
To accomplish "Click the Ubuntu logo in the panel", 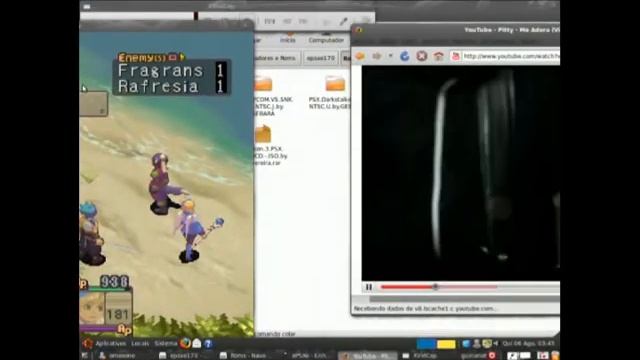I will tap(87, 344).
